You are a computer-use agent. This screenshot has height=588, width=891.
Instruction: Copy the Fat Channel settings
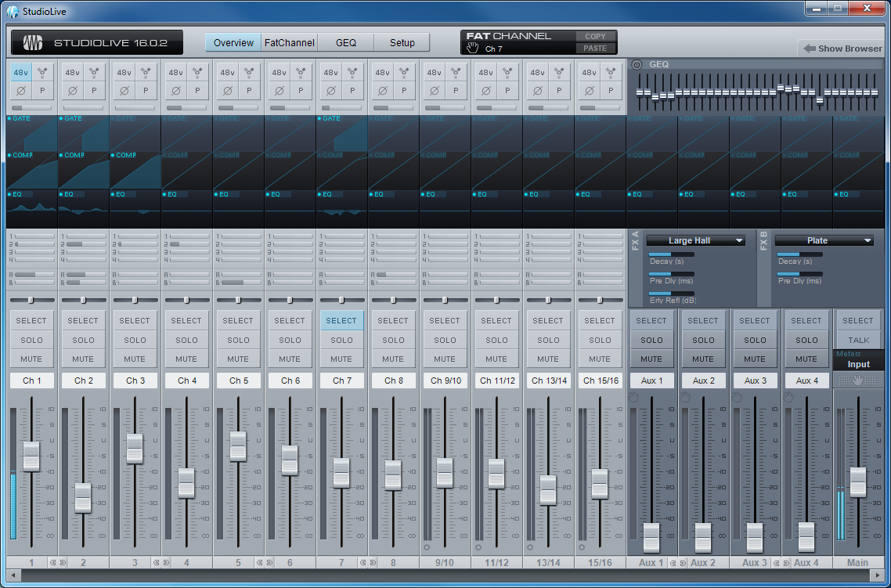pyautogui.click(x=596, y=36)
